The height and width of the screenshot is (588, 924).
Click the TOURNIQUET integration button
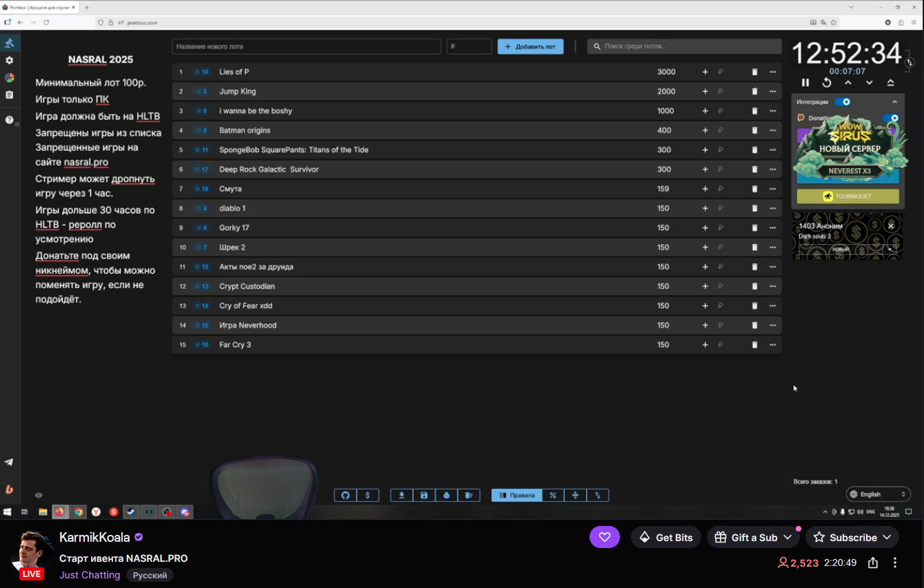[847, 196]
